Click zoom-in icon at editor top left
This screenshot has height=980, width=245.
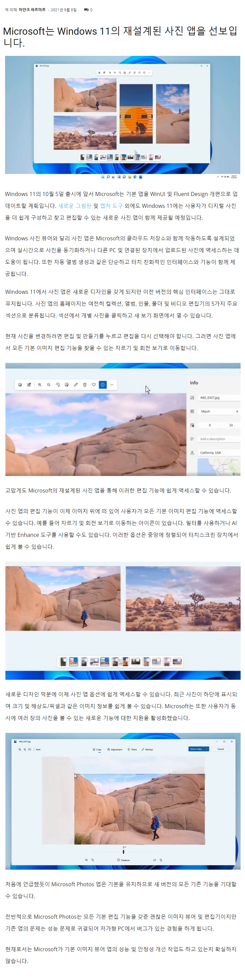20,749
